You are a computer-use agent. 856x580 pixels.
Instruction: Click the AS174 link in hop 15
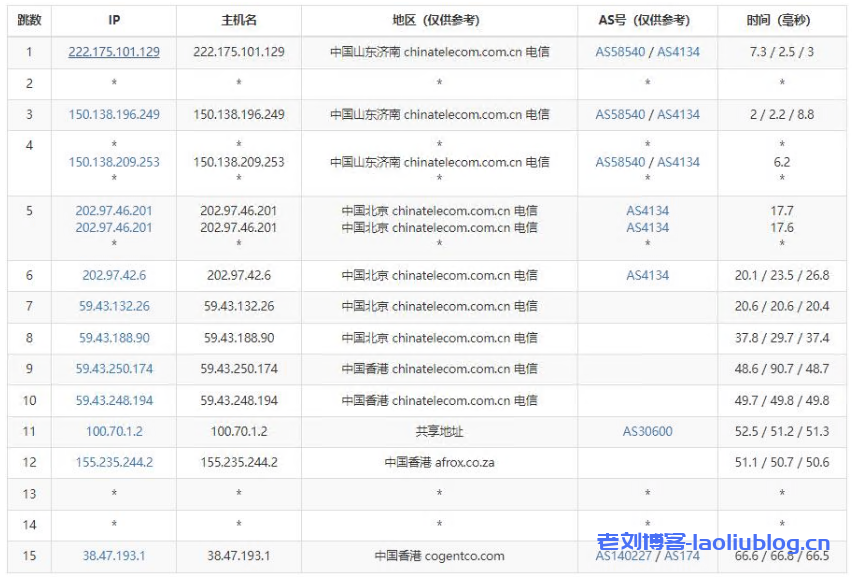pos(681,556)
